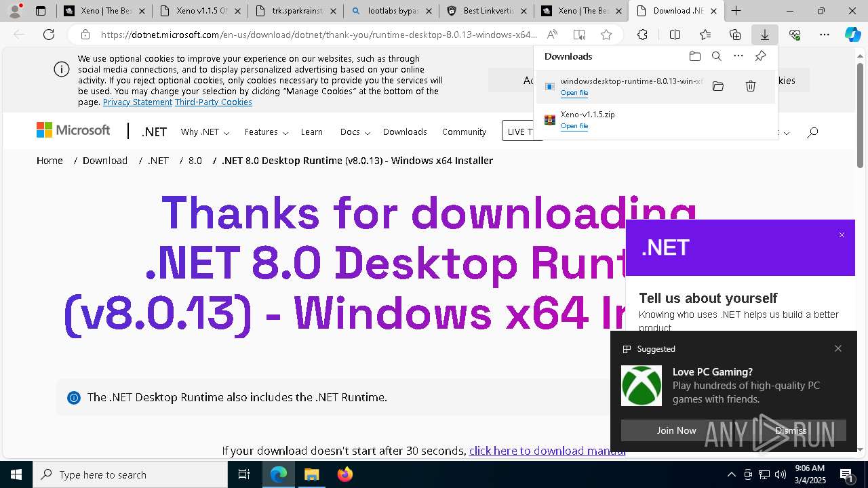Open File Explorer from taskbar
The image size is (868, 488).
[x=311, y=474]
